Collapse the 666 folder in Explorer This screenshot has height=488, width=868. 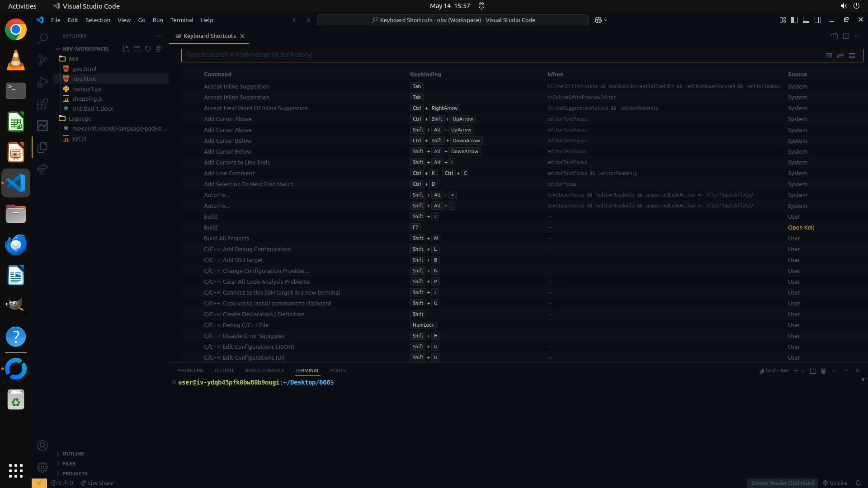73,59
